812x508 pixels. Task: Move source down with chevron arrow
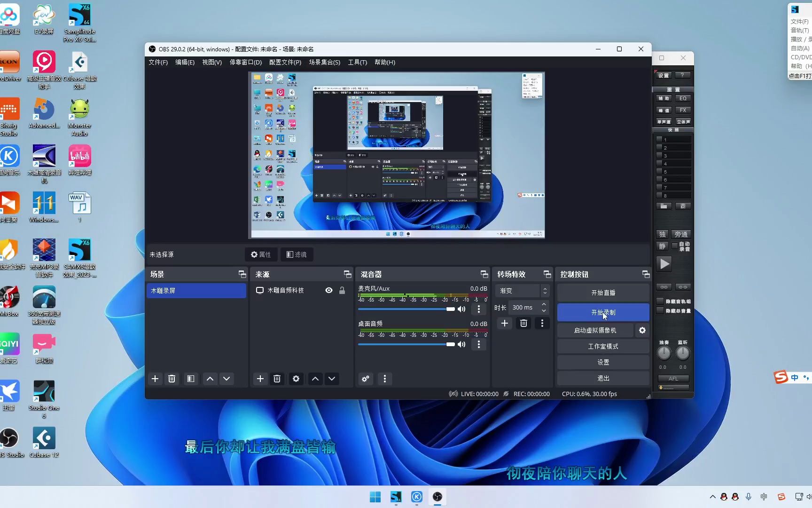coord(332,379)
